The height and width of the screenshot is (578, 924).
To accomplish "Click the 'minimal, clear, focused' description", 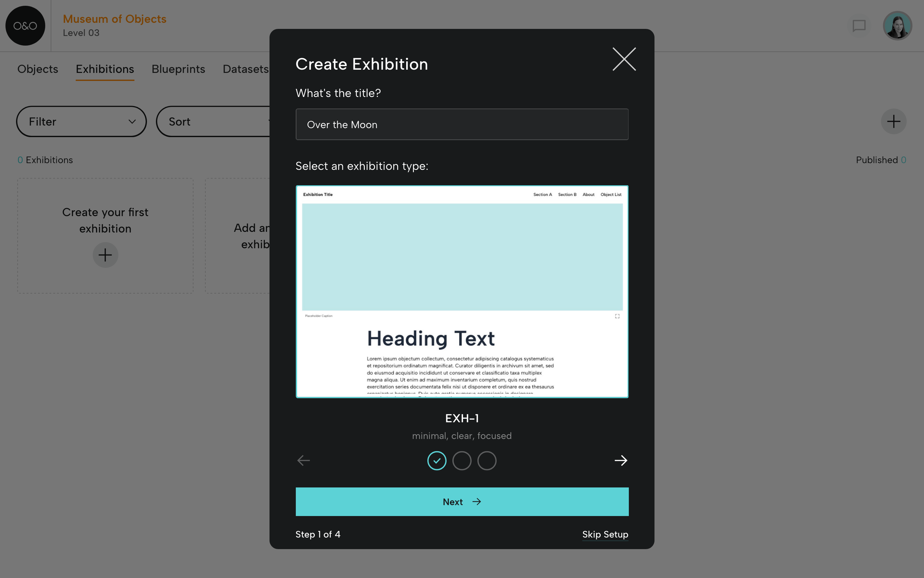I will (x=462, y=436).
